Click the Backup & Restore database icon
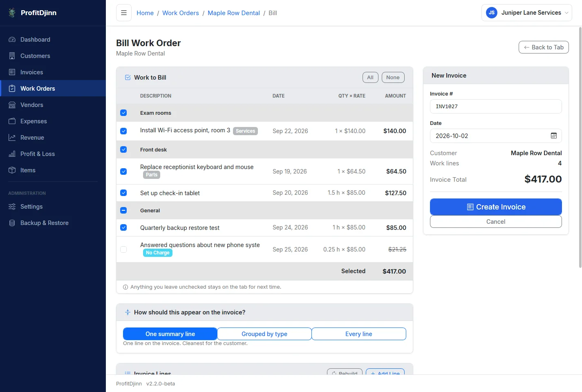 (12, 223)
